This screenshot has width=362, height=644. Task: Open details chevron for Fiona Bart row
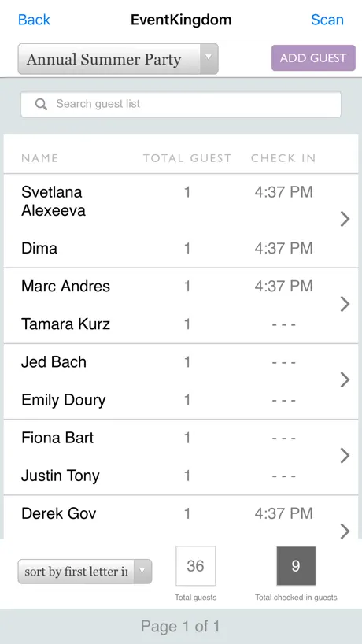pos(345,456)
